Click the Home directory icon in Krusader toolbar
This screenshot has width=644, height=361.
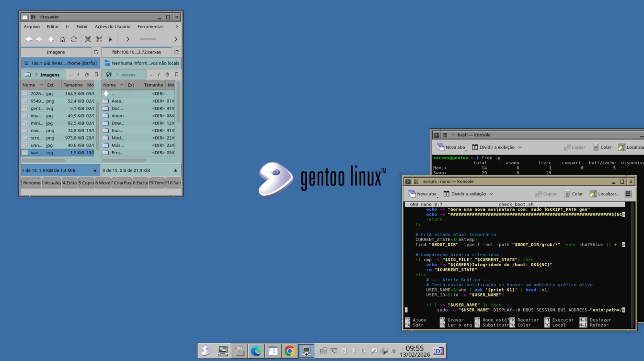click(62, 39)
